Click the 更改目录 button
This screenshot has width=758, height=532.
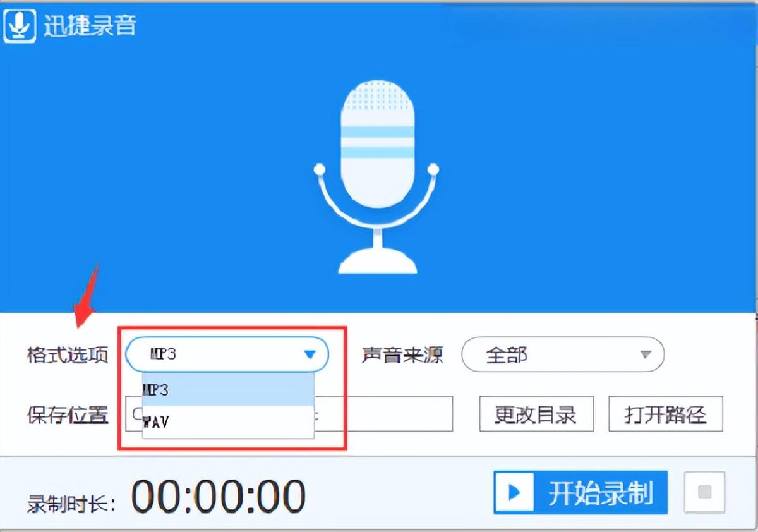(536, 414)
